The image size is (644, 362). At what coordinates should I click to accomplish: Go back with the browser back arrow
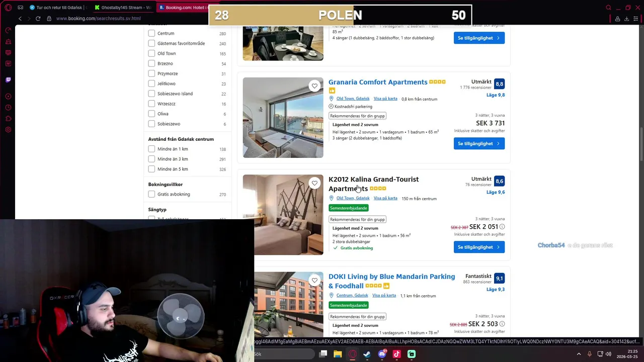(x=20, y=19)
